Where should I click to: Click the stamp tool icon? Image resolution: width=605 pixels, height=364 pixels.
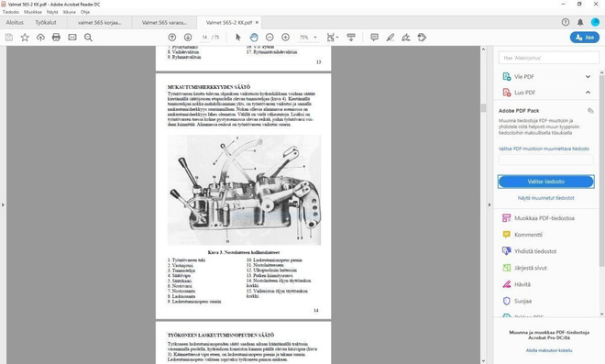pyautogui.click(x=422, y=38)
